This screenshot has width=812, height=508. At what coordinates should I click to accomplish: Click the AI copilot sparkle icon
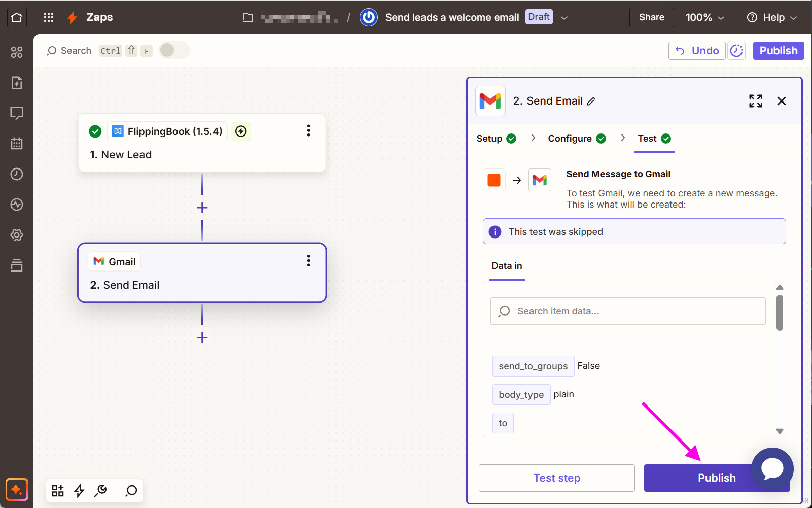pos(17,490)
